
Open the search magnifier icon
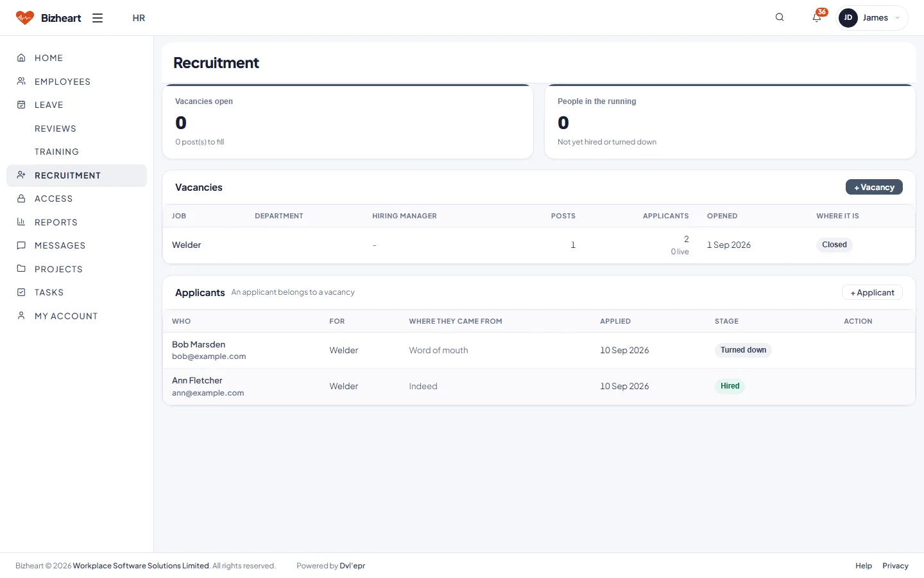(x=780, y=17)
